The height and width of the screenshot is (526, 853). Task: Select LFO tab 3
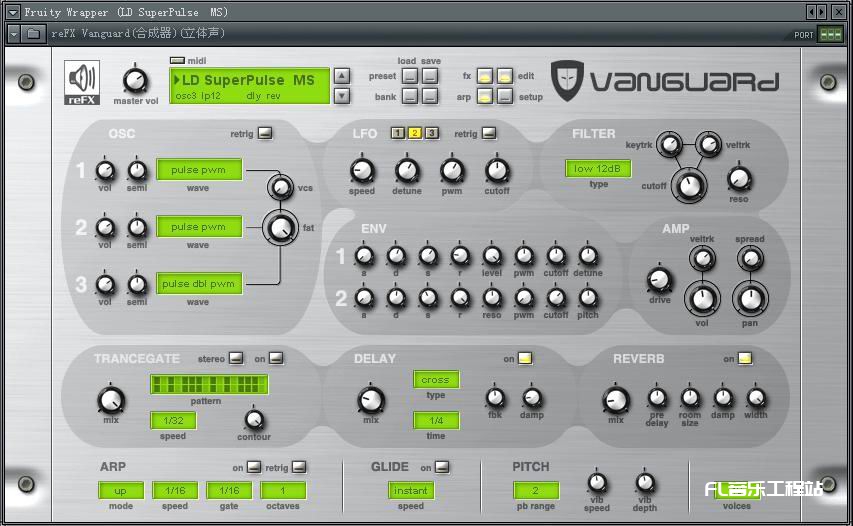[431, 133]
